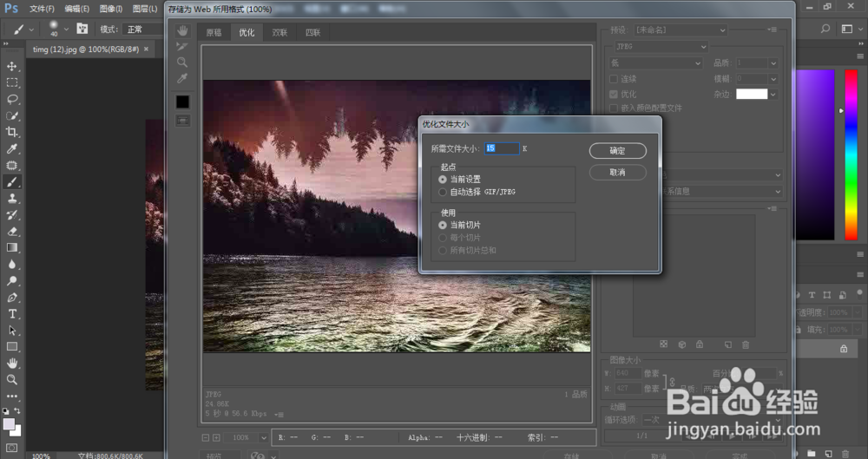Open the 文件(F) menu
This screenshot has height=459, width=868.
click(x=42, y=9)
